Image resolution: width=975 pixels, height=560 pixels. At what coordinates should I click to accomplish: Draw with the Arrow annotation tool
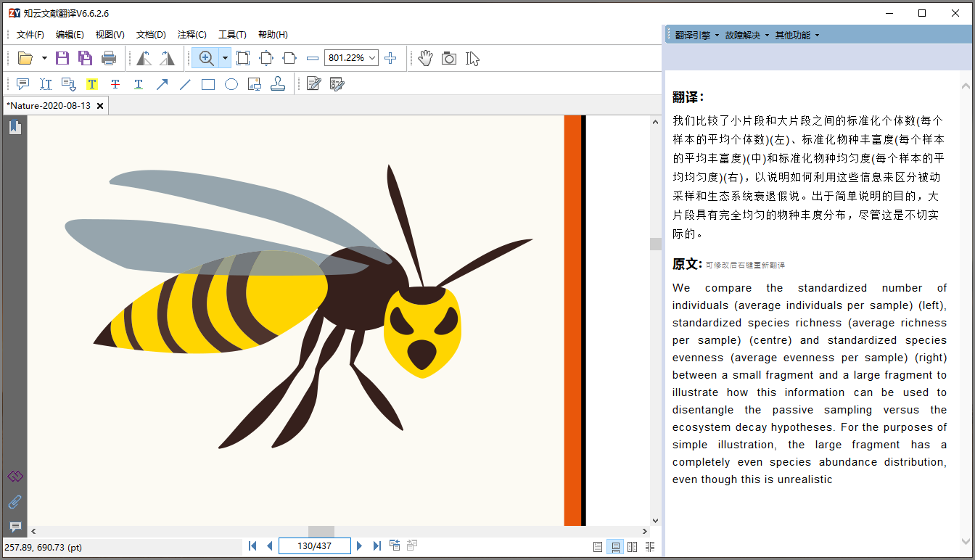[x=162, y=84]
